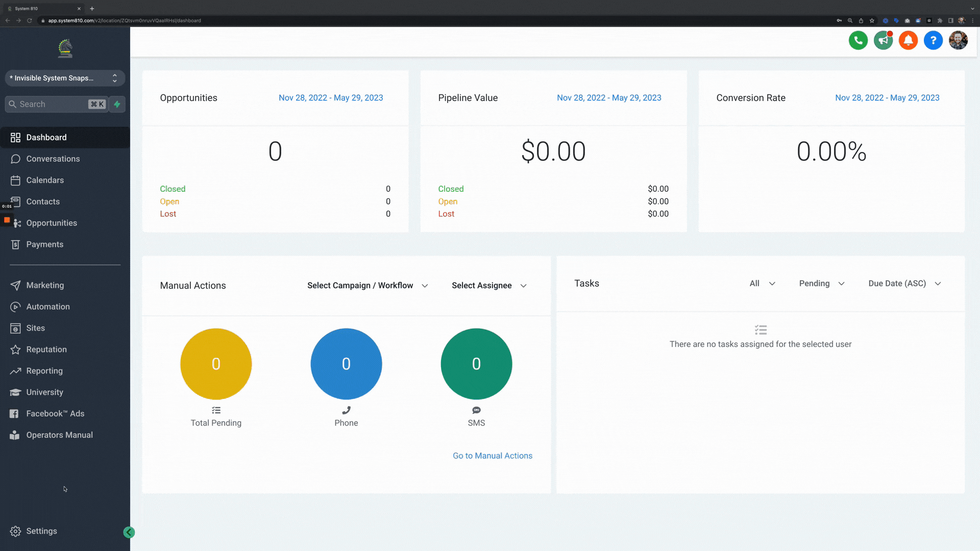Click the collapse sidebar arrow button

point(129,532)
